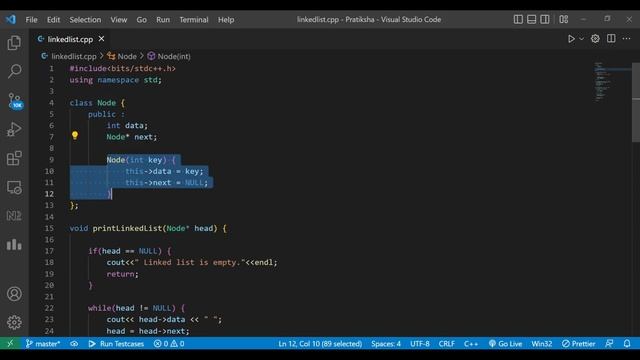Open the Edit menu
The width and height of the screenshot is (640, 360).
(x=53, y=20)
